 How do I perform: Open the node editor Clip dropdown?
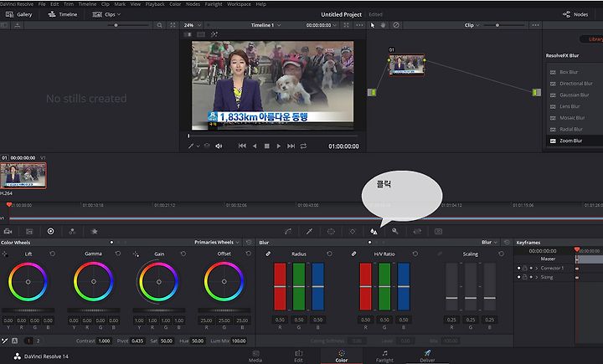pos(472,25)
